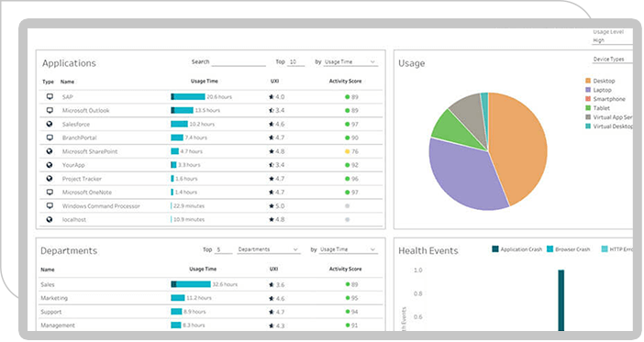644x342 pixels.
Task: Toggle the Laptop legend entry in Usage
Action: tap(598, 90)
